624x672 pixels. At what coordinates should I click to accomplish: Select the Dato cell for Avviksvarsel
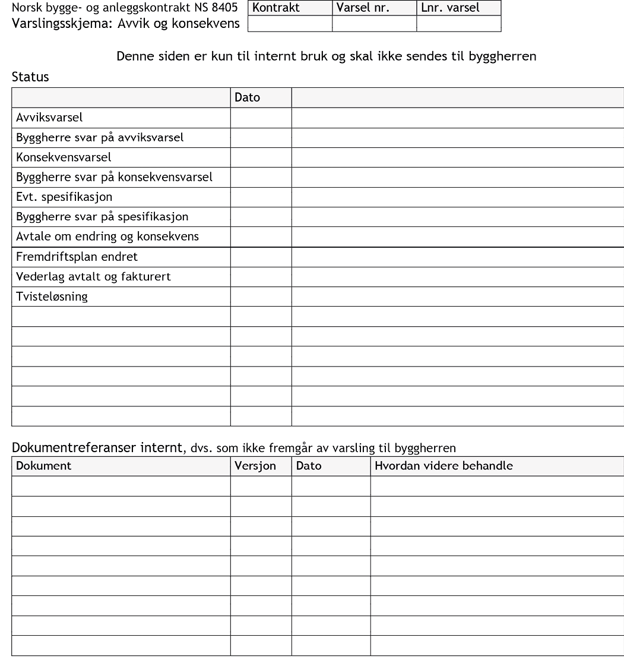(261, 118)
